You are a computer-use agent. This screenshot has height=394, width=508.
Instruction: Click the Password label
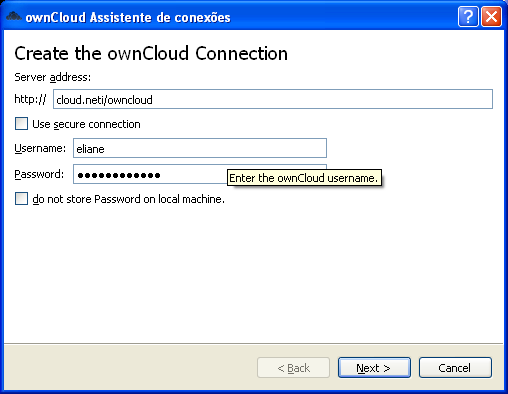pos(39,174)
